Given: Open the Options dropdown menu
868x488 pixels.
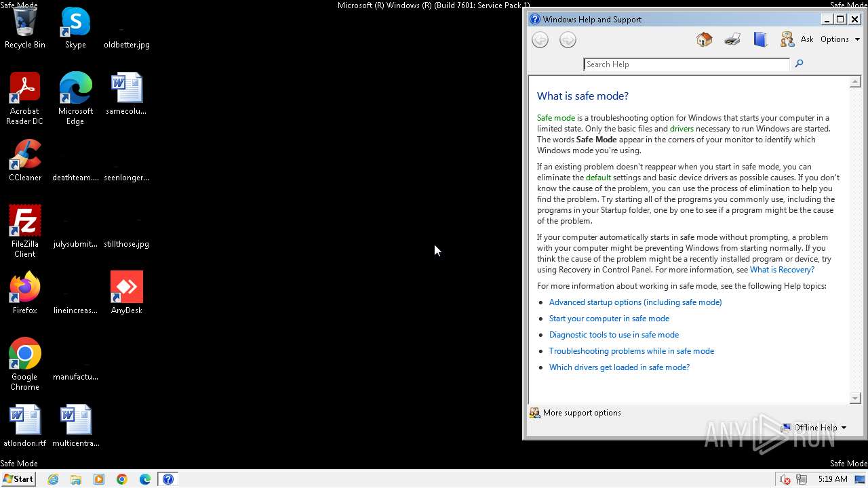Looking at the screenshot, I should coord(840,39).
